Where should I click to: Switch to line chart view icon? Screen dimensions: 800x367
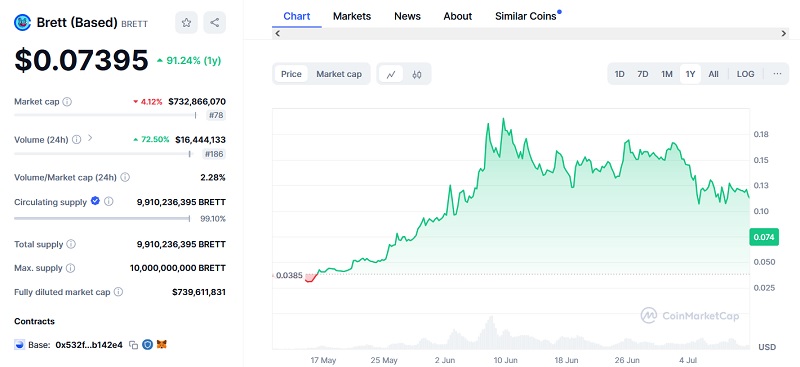(391, 74)
